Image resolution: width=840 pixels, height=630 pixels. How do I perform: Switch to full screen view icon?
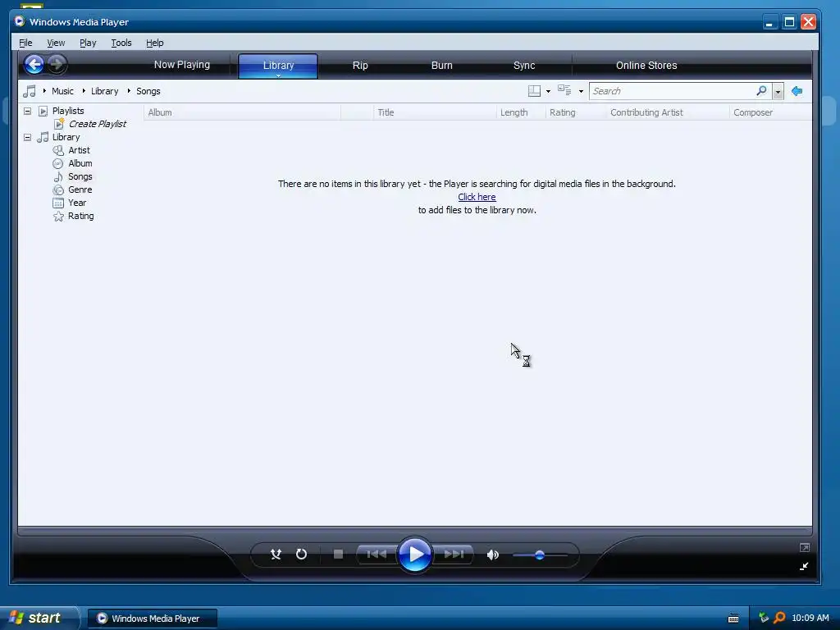point(804,547)
